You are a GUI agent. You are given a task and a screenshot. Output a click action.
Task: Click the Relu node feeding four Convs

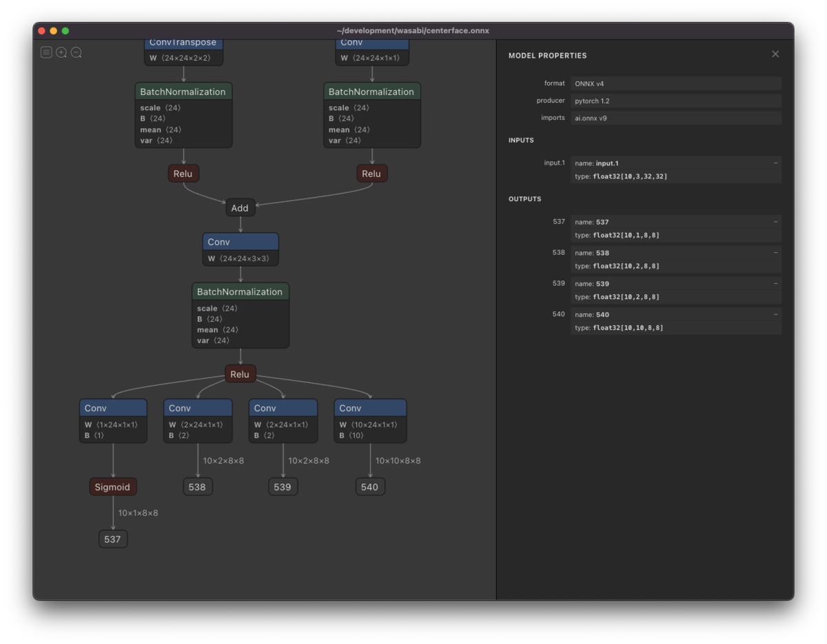click(x=241, y=374)
